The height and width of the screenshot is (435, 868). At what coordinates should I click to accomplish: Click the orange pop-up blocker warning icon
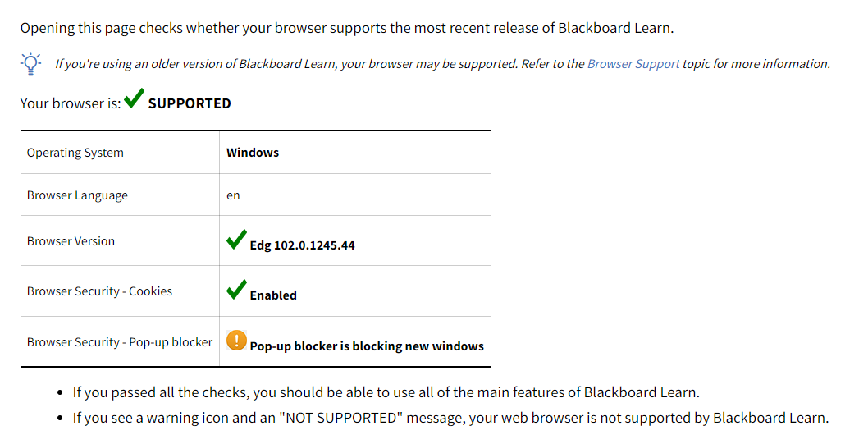click(x=236, y=341)
